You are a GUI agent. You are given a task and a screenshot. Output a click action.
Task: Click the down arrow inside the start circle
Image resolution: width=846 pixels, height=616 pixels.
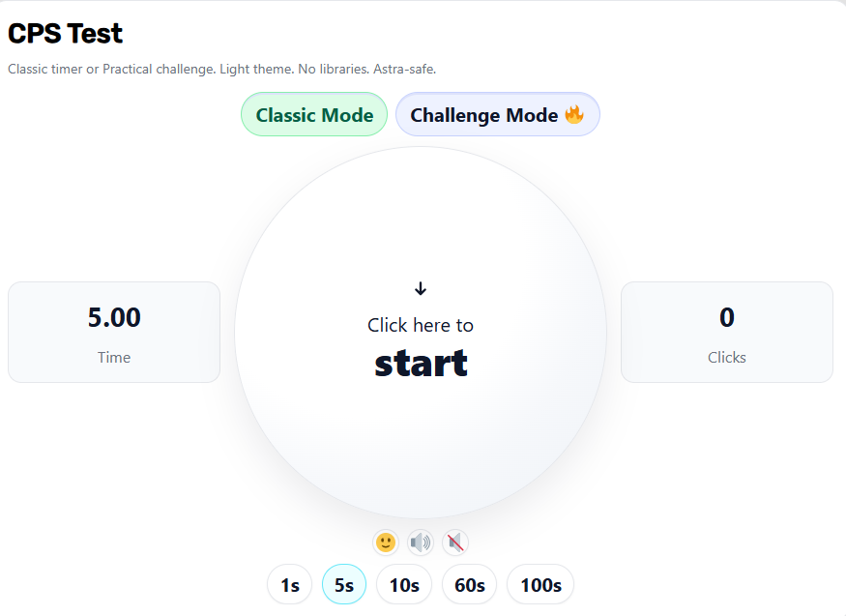point(420,287)
